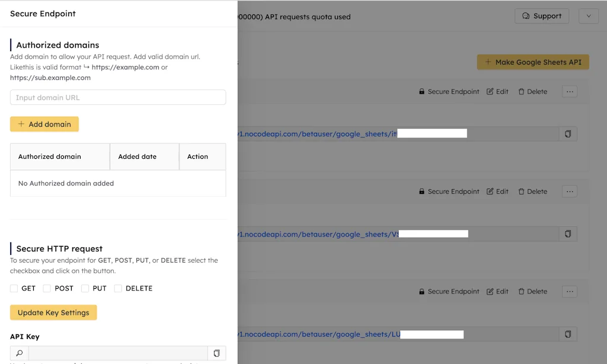Reveal the API Key with the magnifier icon
This screenshot has height=364, width=607.
click(x=18, y=352)
